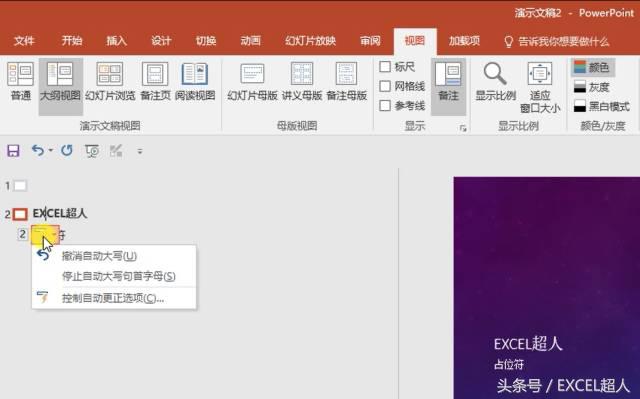Choose Undo Auto Capitalization (撤消自动大写)
The height and width of the screenshot is (399, 640).
(x=114, y=256)
